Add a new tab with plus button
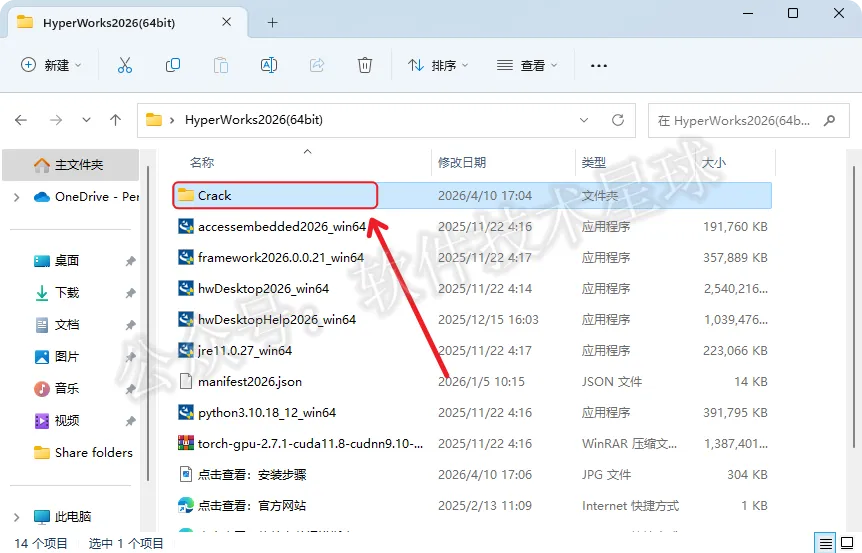 272,23
